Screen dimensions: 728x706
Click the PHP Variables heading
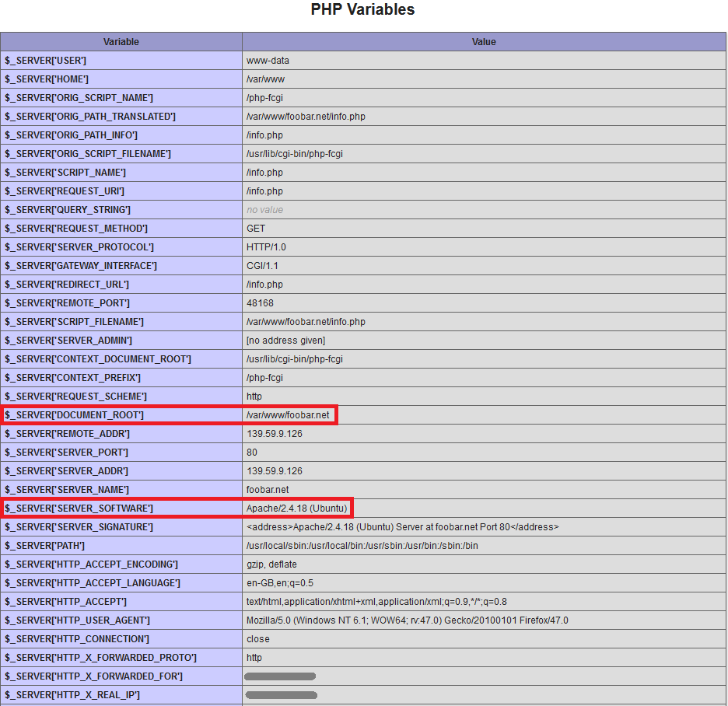click(x=362, y=9)
